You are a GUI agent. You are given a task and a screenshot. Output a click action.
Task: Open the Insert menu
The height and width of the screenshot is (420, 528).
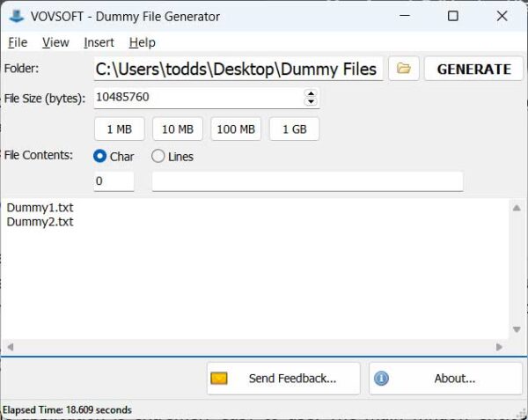pyautogui.click(x=99, y=42)
